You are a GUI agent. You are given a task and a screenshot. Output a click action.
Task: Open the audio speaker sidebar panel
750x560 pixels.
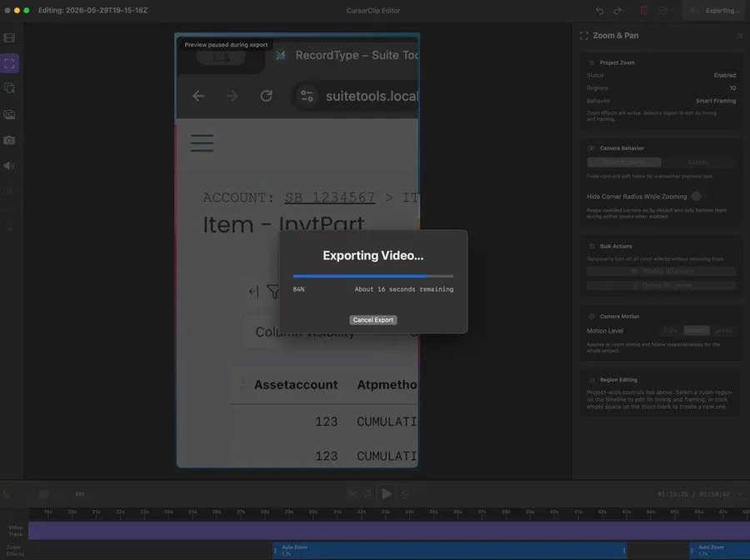point(9,166)
